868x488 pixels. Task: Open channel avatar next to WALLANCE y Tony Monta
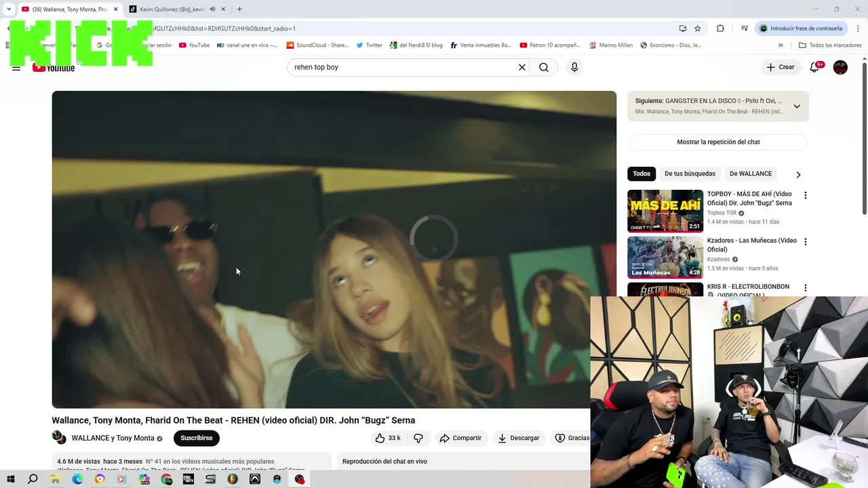(60, 437)
